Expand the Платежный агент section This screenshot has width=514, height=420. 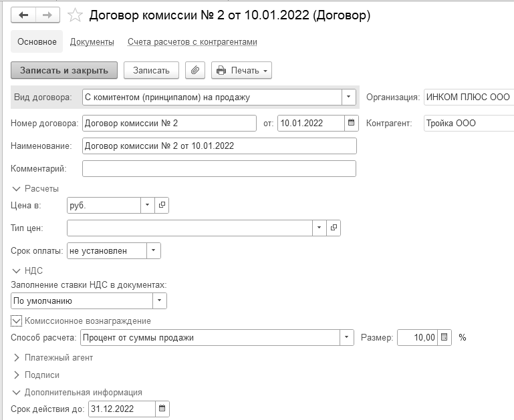click(17, 357)
